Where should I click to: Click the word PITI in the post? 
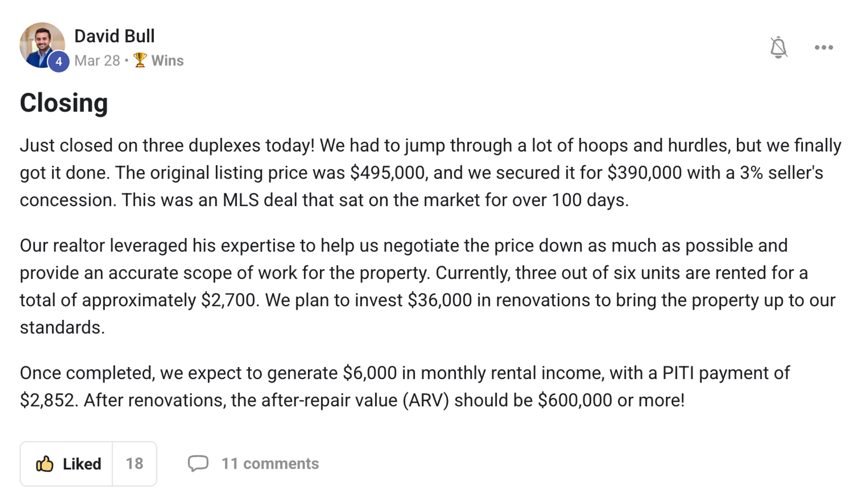pos(677,373)
